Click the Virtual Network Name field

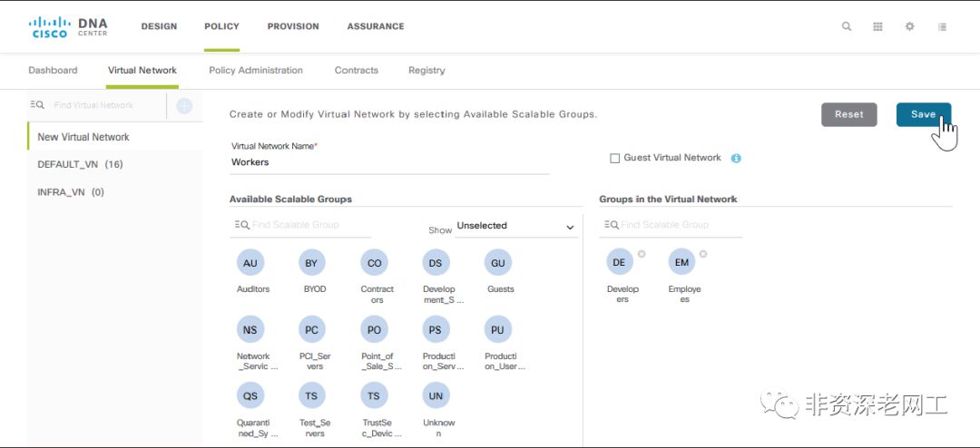pos(390,162)
